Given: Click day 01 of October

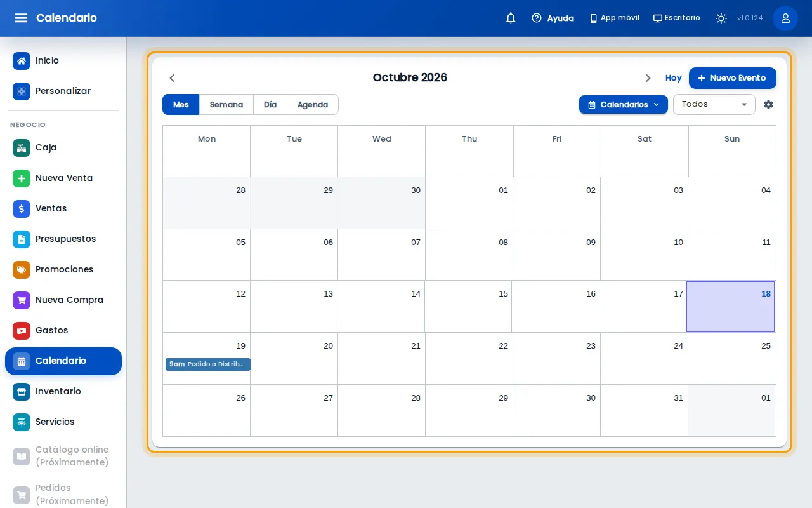Looking at the screenshot, I should 469,203.
